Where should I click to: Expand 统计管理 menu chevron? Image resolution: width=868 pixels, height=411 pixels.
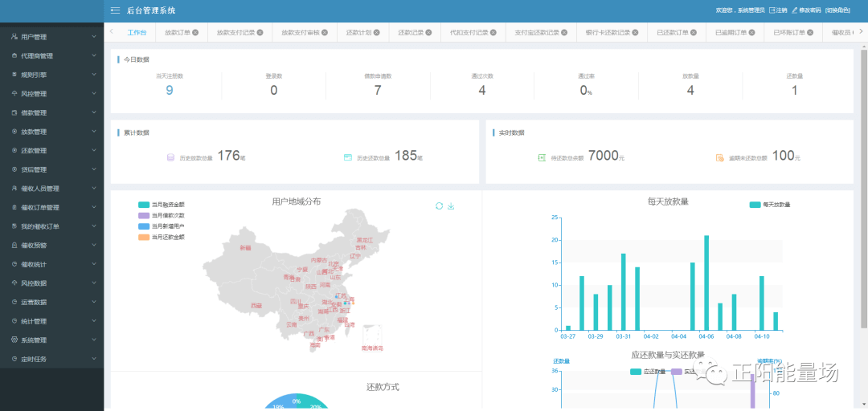tap(94, 321)
